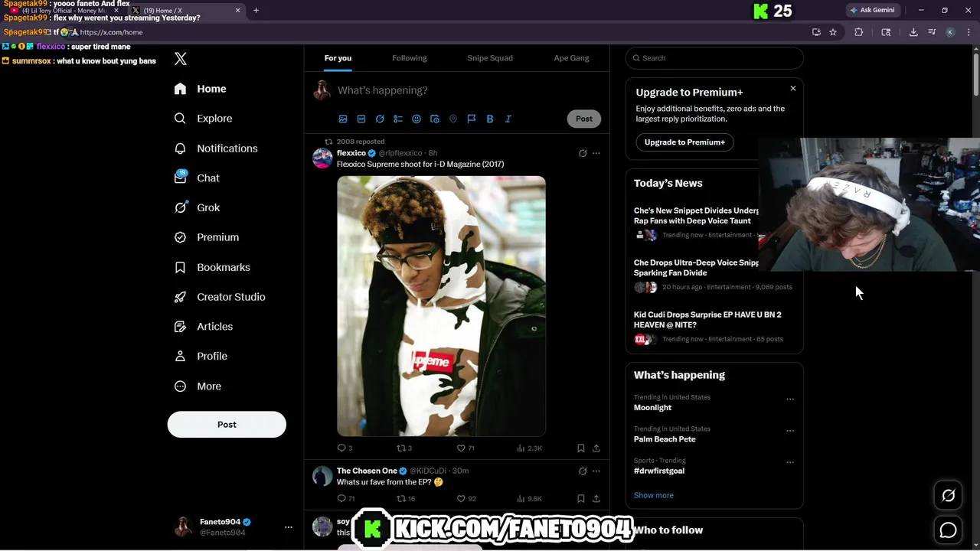The width and height of the screenshot is (980, 551).
Task: Open options for the Palm Beach Pete trend
Action: pos(790,431)
